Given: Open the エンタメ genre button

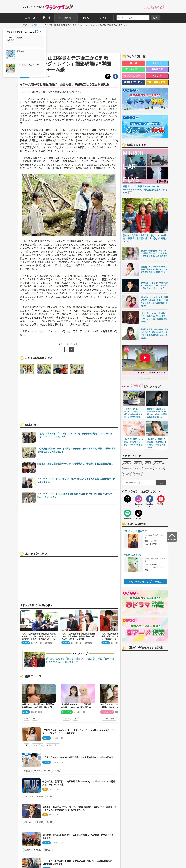Looking at the screenshot, I should 157,63.
